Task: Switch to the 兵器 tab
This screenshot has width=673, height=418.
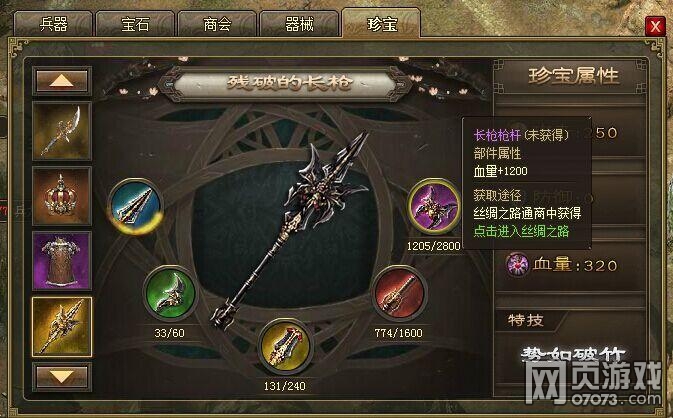Action: pos(53,24)
